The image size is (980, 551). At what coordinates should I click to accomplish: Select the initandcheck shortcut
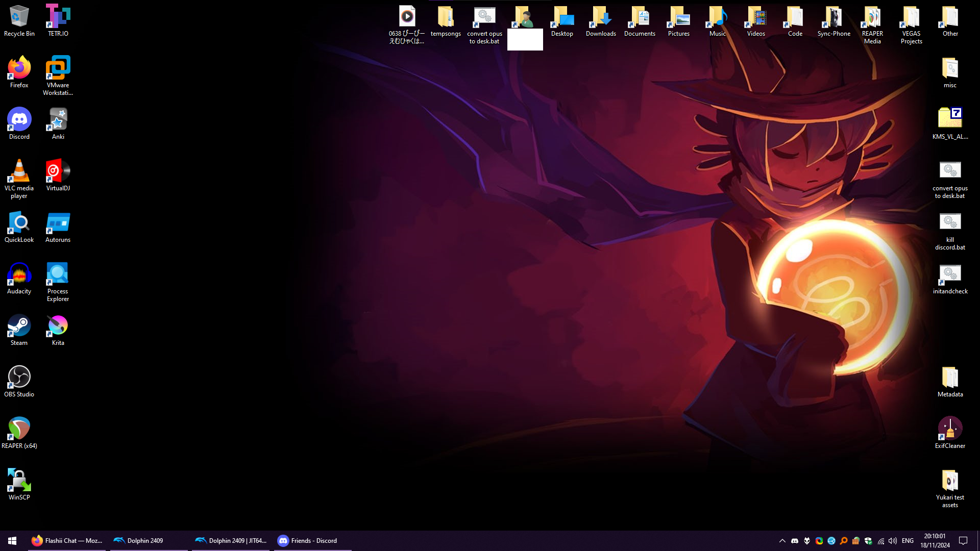pyautogui.click(x=950, y=279)
